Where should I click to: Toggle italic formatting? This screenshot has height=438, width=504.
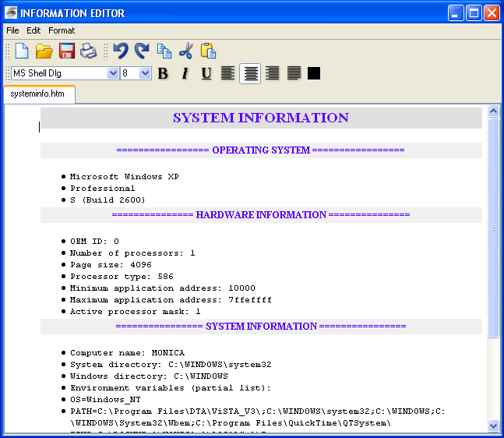click(185, 73)
